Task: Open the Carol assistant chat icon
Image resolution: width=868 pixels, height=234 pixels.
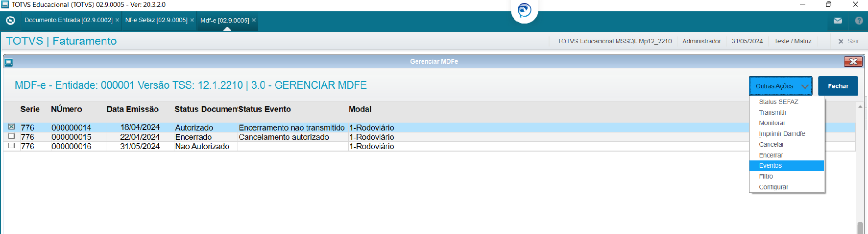Action: (524, 10)
